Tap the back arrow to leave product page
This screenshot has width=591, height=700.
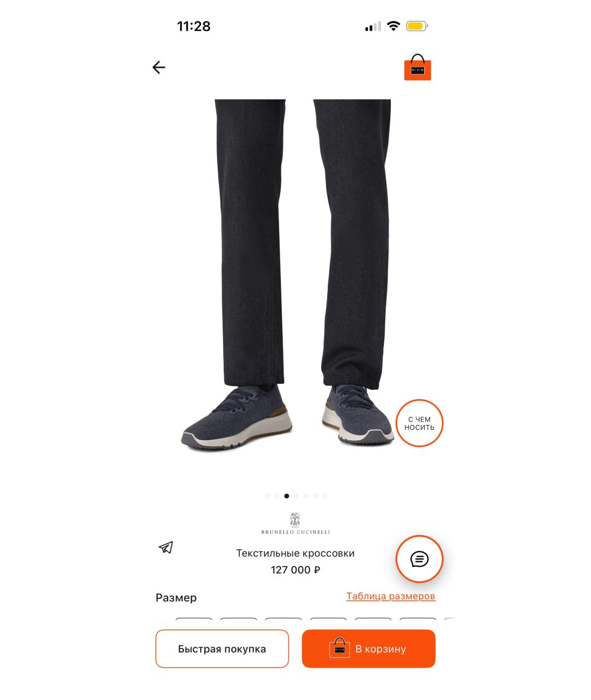point(159,67)
